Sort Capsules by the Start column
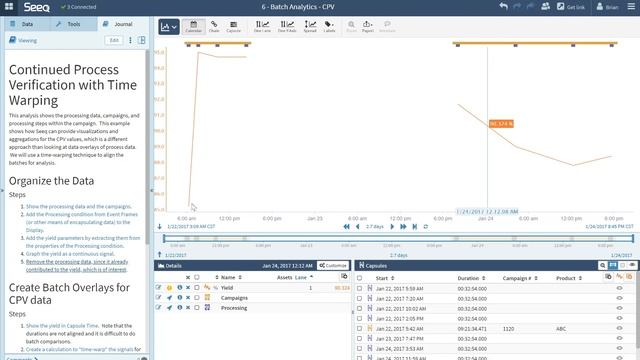The image size is (640, 360). pos(385,278)
